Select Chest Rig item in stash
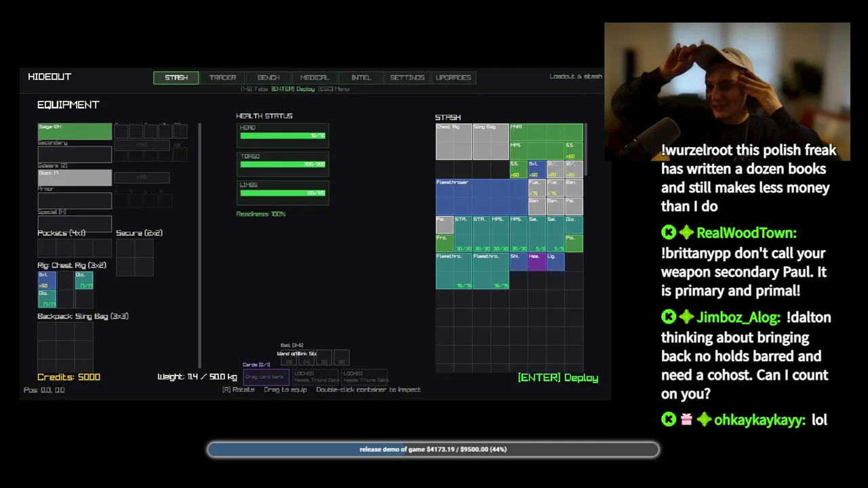Image resolution: width=868 pixels, height=488 pixels. click(x=454, y=142)
